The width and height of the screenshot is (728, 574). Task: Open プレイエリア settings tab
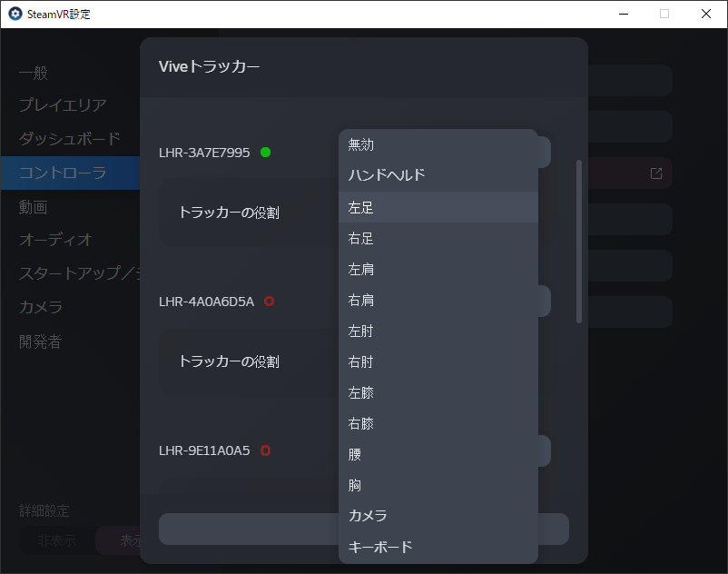point(70,105)
